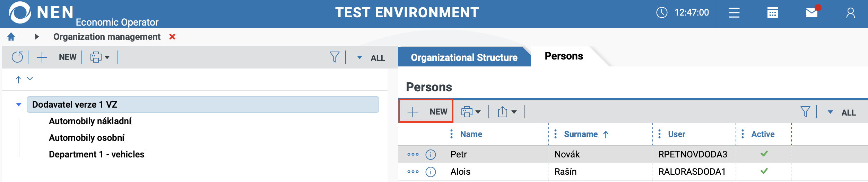Screen dimensions: 868x182
Task: Refresh the organization tree list
Action: pyautogui.click(x=17, y=57)
